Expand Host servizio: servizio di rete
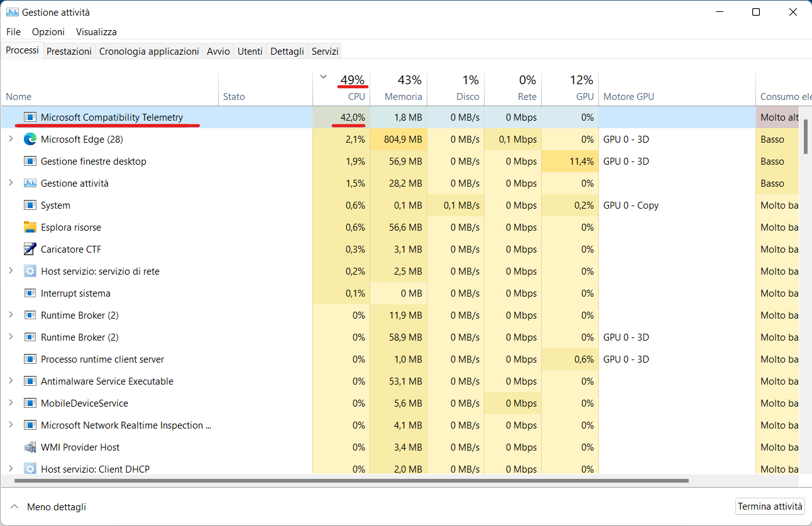Screen dimensions: 812x526 click(11, 271)
